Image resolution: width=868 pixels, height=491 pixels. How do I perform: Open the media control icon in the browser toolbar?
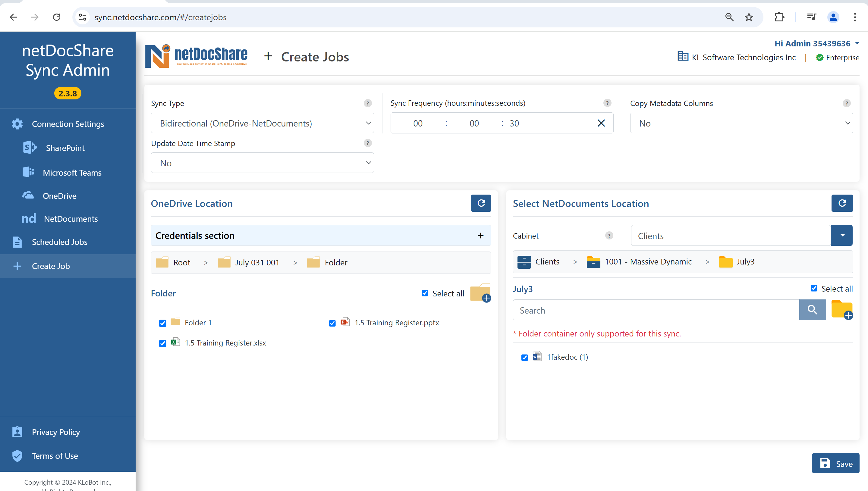(x=812, y=17)
